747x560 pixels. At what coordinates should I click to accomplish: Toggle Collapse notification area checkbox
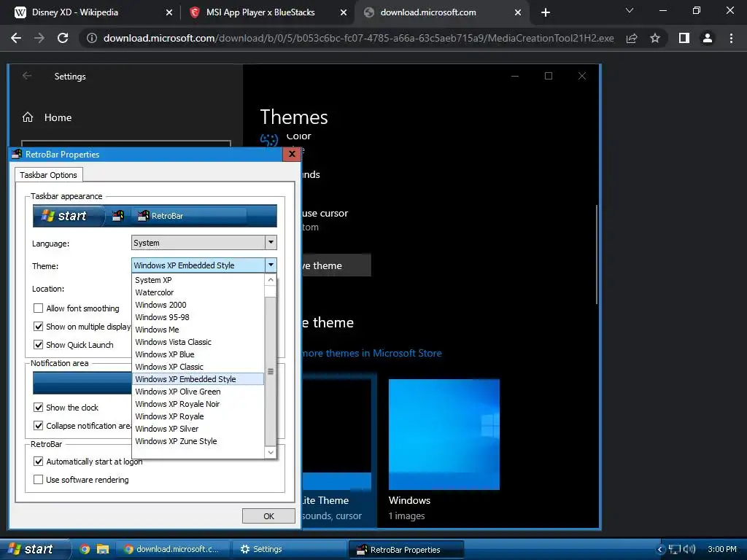39,426
